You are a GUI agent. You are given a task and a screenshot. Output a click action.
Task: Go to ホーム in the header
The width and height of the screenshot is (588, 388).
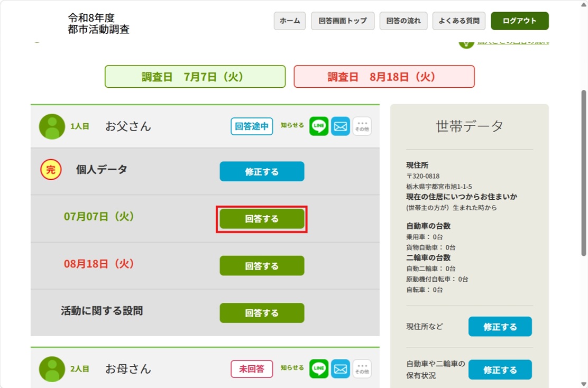pos(289,21)
